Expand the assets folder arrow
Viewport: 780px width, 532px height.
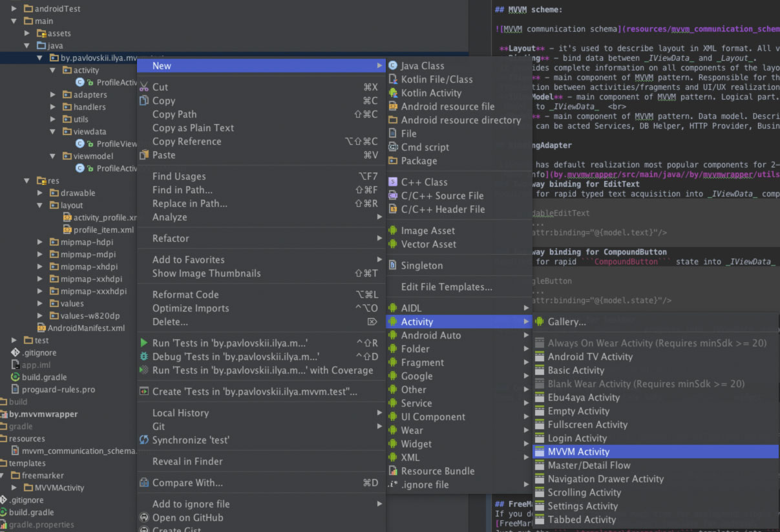[x=27, y=33]
